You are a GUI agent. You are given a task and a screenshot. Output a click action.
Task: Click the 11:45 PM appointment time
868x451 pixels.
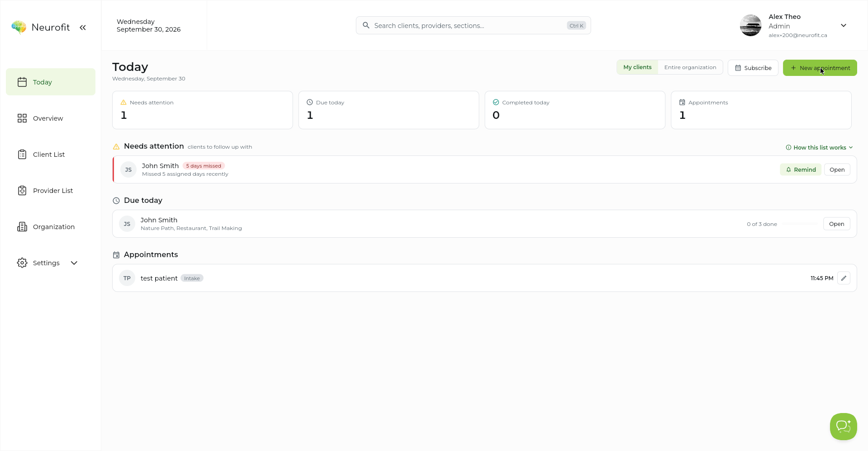point(821,278)
